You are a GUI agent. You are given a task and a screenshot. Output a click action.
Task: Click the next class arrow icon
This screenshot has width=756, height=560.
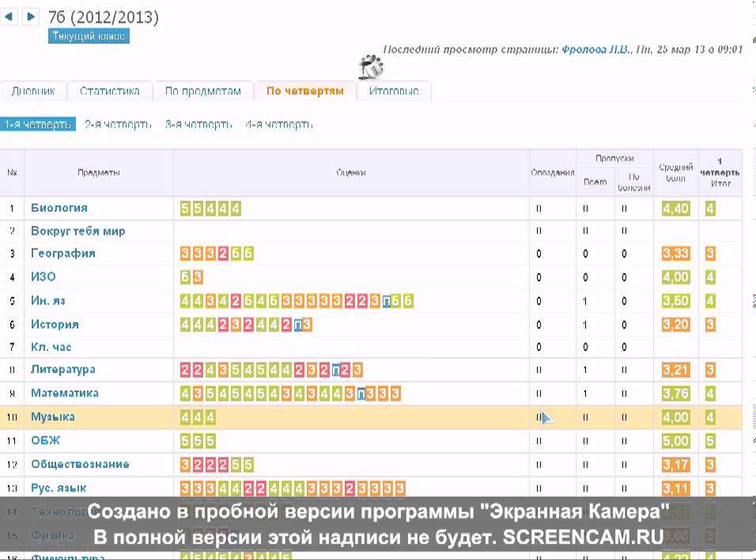click(x=30, y=16)
